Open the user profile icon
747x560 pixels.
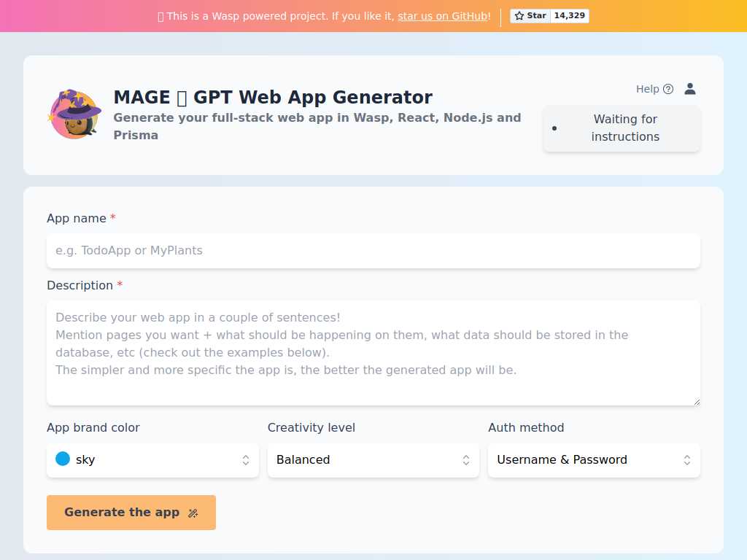point(690,88)
